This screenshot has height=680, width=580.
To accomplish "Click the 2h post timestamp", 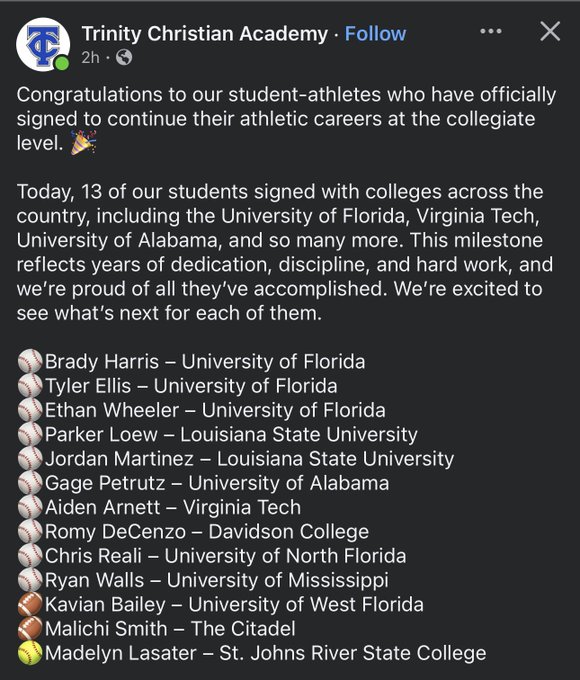I will pyautogui.click(x=90, y=57).
